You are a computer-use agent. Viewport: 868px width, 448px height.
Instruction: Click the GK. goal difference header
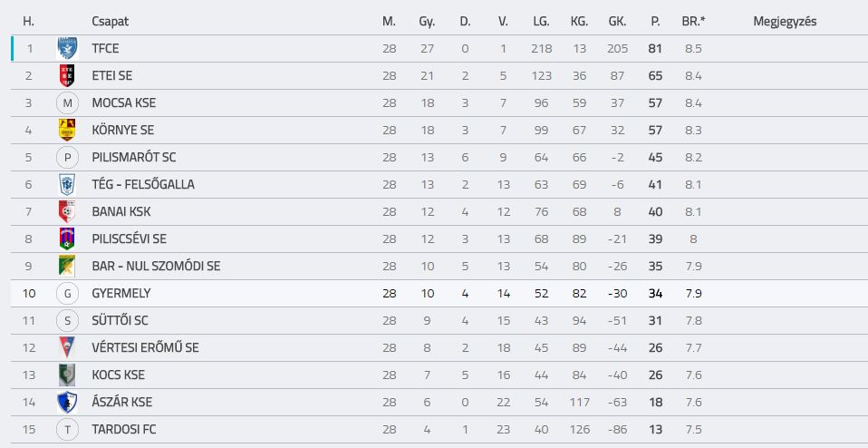(x=617, y=22)
